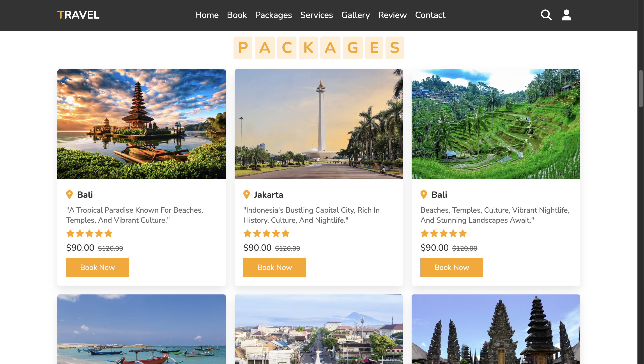Screen dimensions: 644x364
Task: Click the Jakarta crossed-out $120.00 price
Action: (287, 248)
